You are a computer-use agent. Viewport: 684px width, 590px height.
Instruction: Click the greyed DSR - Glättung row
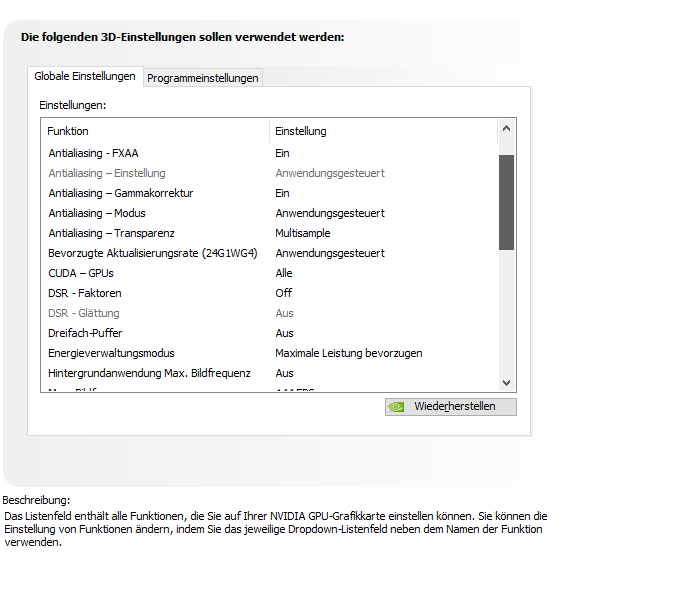tap(269, 313)
